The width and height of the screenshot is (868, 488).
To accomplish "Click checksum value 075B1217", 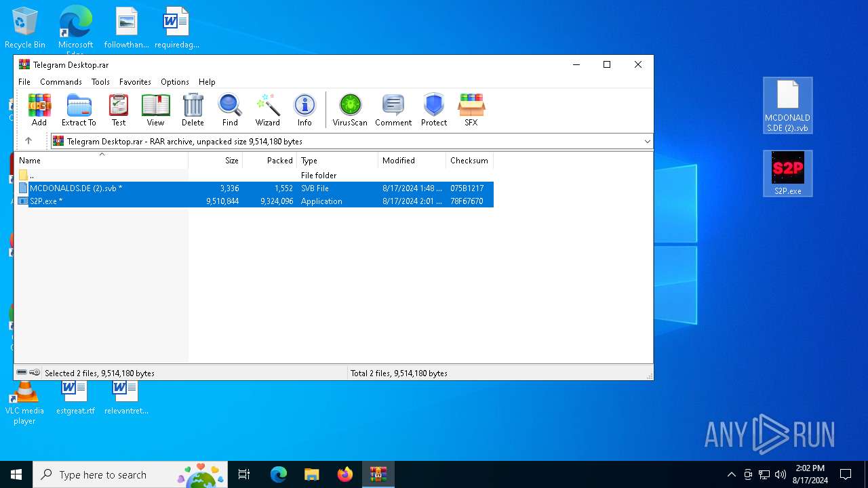I will point(467,188).
